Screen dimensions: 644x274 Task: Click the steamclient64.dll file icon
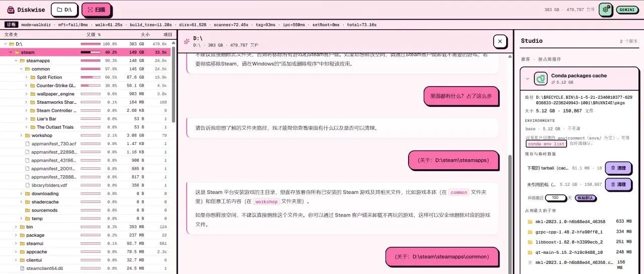pyautogui.click(x=22, y=268)
